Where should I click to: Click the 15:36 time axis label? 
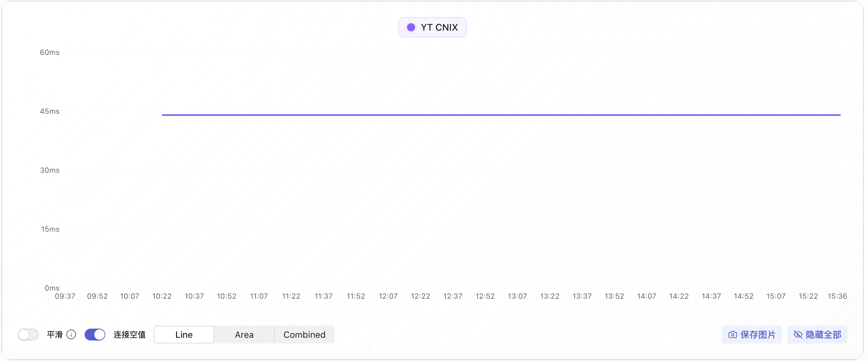click(837, 296)
